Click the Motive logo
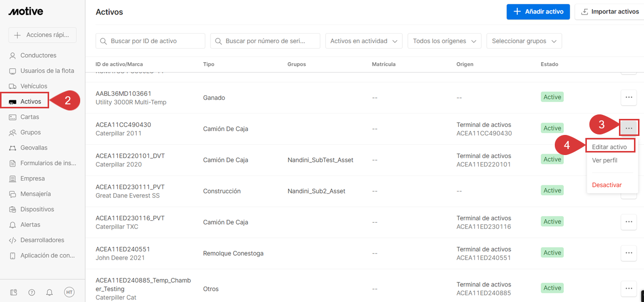644x302 pixels. click(26, 12)
